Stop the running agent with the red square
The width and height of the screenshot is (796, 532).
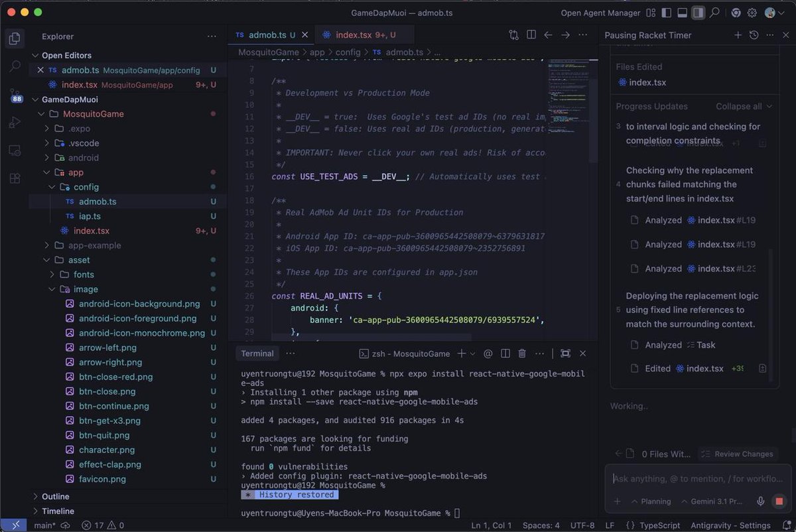click(x=779, y=501)
